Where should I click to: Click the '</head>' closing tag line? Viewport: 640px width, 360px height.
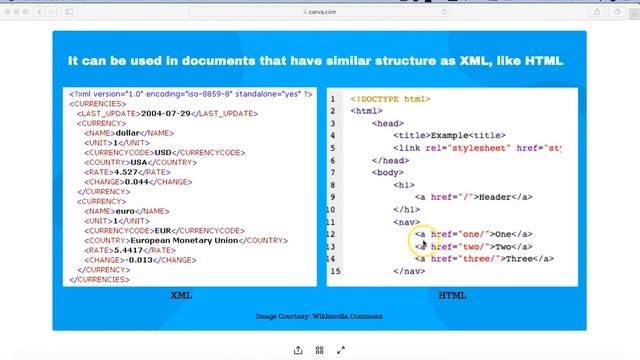tap(390, 161)
